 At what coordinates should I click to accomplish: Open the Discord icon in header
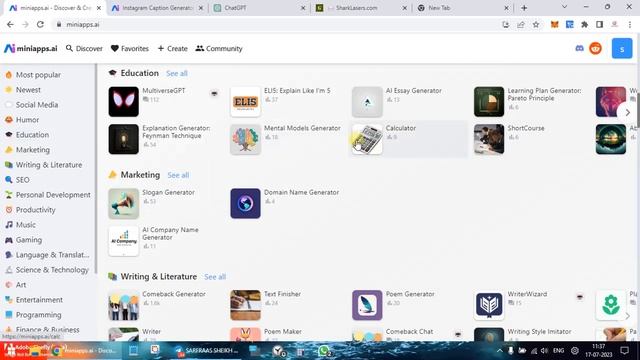pos(579,49)
